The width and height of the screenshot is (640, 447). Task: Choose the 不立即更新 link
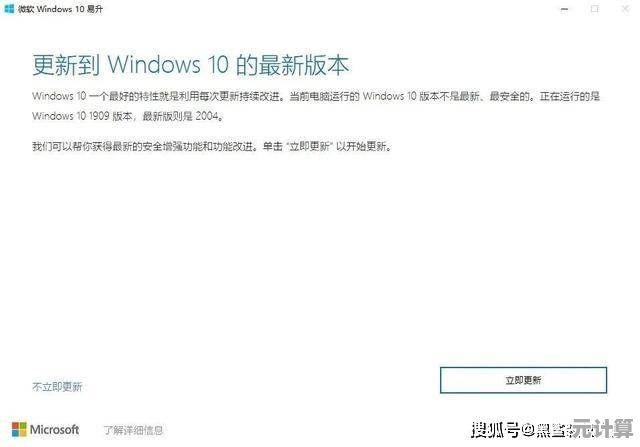coord(57,386)
